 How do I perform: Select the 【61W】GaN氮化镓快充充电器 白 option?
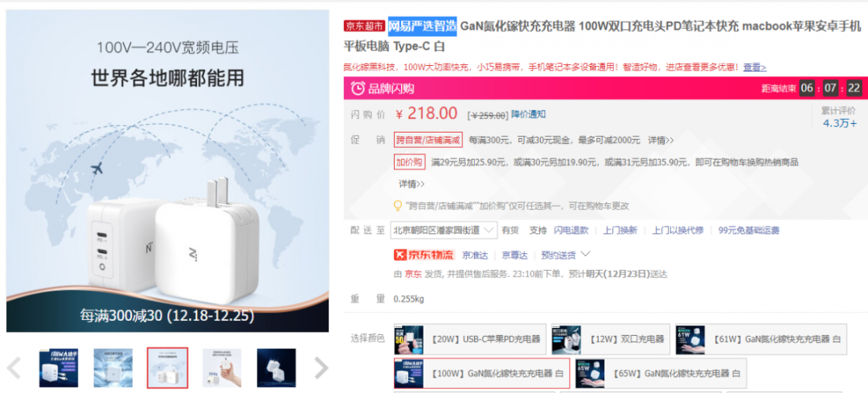coord(761,339)
